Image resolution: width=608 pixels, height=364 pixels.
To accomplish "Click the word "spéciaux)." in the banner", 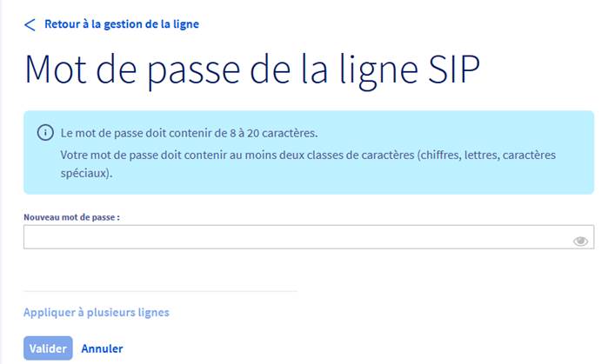I will point(86,173).
